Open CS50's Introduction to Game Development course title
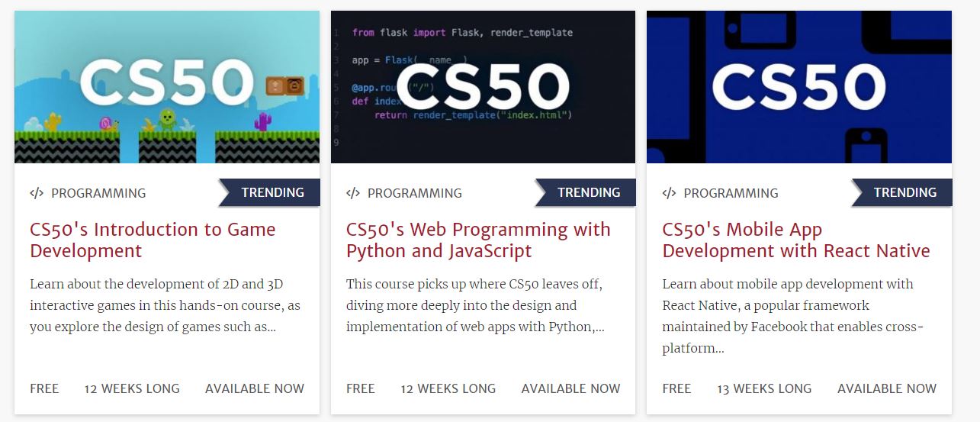 pos(153,240)
